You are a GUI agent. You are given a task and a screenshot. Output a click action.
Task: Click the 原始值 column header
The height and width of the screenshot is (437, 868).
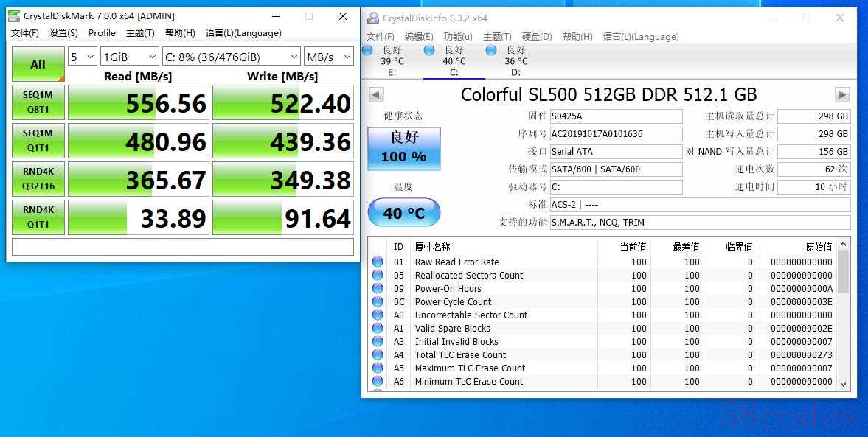pos(796,247)
